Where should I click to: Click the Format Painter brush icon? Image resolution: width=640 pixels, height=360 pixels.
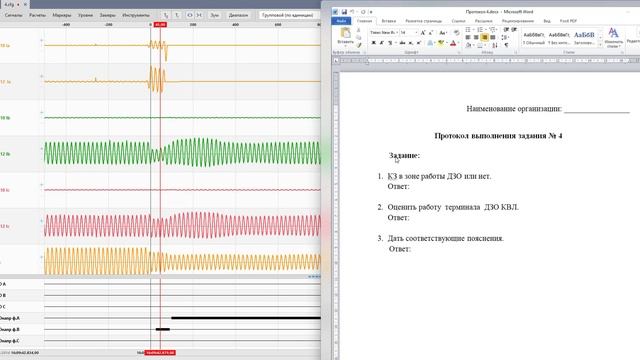pos(359,45)
